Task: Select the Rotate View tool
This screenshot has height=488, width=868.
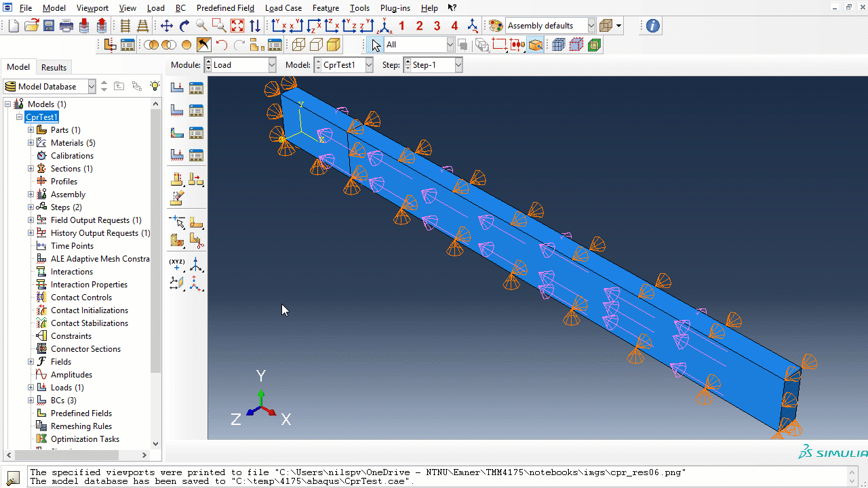Action: click(x=184, y=26)
